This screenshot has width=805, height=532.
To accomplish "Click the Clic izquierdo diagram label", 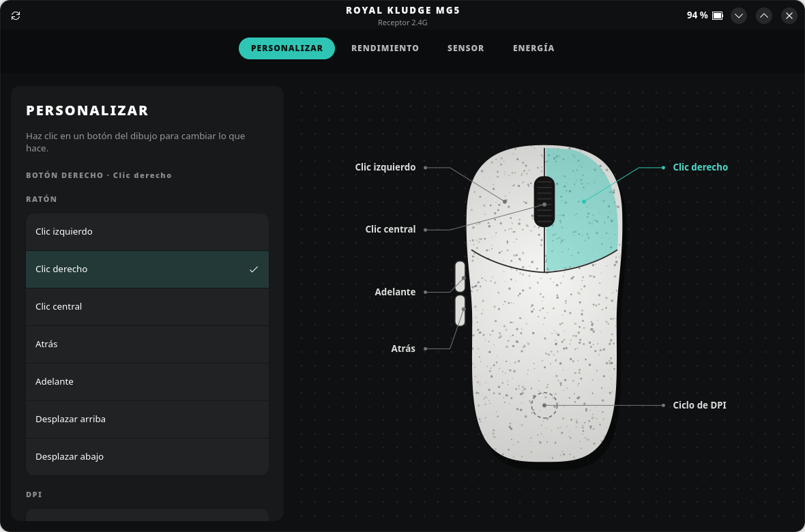I will 385,167.
